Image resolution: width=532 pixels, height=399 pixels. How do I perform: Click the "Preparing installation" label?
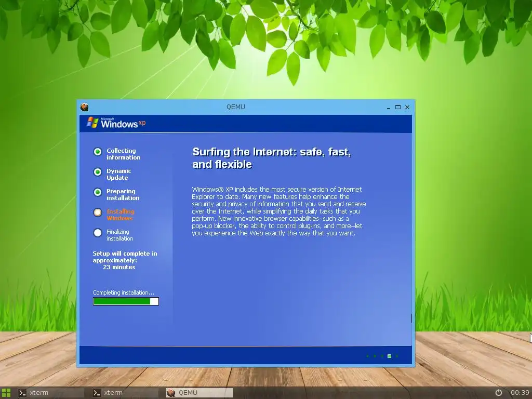click(x=123, y=194)
